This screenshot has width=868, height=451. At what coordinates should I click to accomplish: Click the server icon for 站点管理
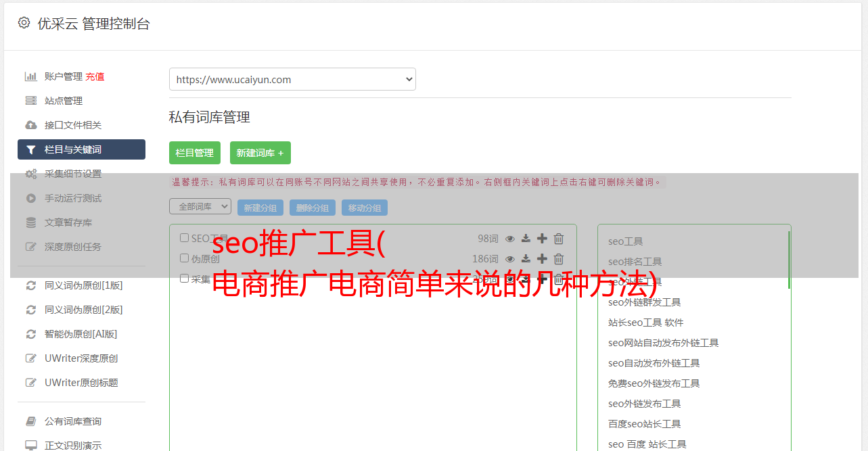[31, 101]
